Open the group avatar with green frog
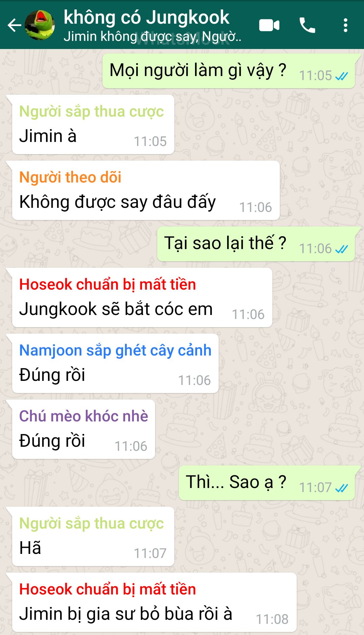Image resolution: width=364 pixels, height=635 pixels. [40, 25]
